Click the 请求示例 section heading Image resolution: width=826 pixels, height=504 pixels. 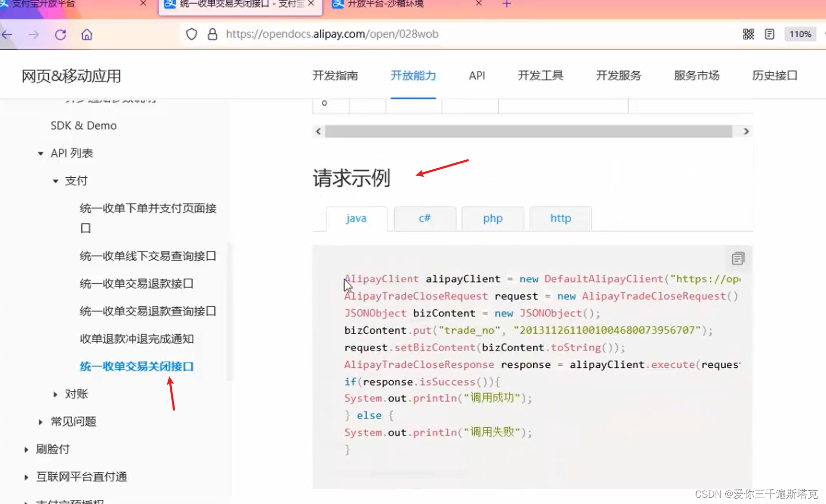click(351, 178)
